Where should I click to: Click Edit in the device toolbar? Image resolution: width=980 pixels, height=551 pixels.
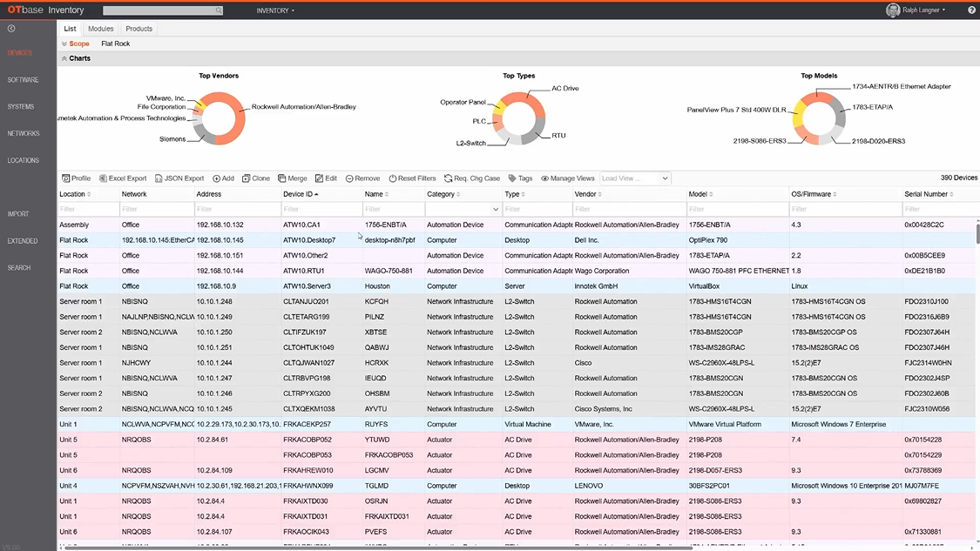pos(327,178)
